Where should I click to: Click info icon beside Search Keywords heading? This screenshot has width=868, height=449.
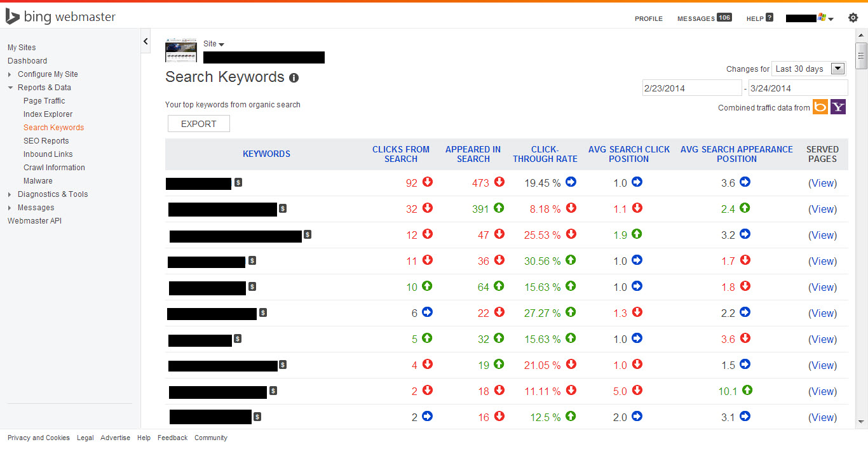coord(294,78)
